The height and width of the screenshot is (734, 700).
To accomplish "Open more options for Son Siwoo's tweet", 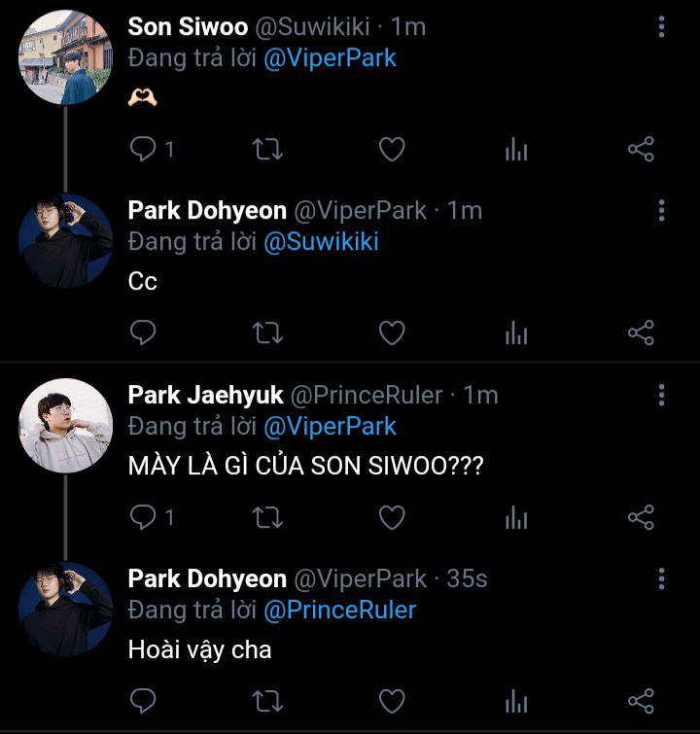I will click(x=661, y=26).
